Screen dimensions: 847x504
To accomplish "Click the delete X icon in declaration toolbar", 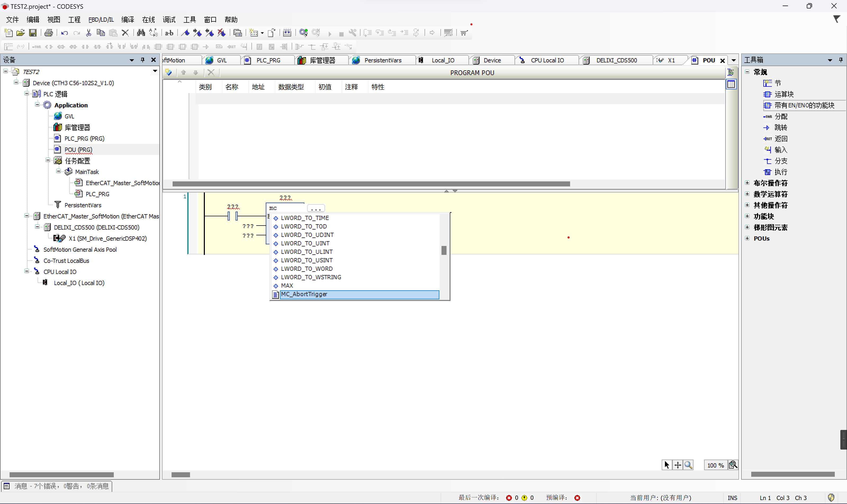I will (x=211, y=72).
